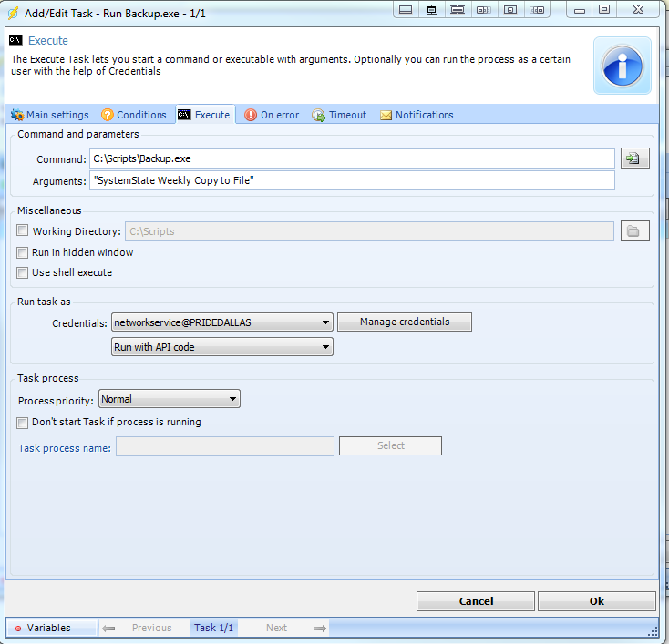
Task: Click the blue information icon
Action: coord(623,66)
